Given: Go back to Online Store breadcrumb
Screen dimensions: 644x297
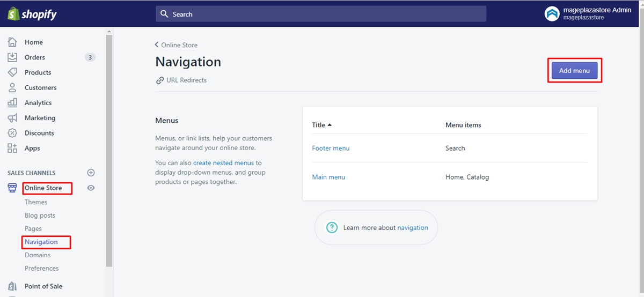Looking at the screenshot, I should pyautogui.click(x=179, y=45).
